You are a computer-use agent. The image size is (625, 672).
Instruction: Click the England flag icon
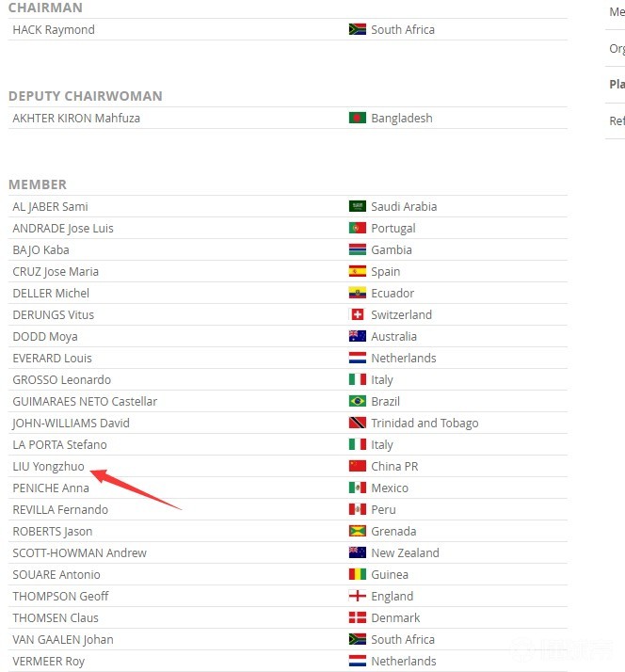(357, 597)
